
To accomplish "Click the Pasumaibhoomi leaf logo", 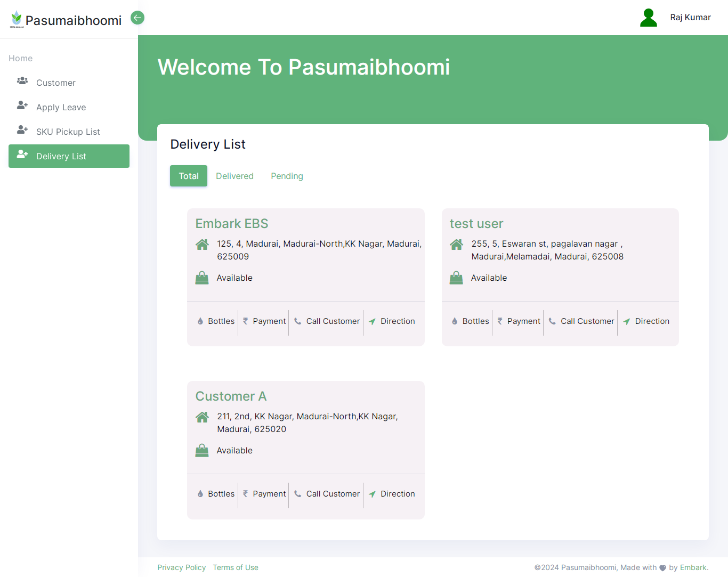I will click(17, 19).
